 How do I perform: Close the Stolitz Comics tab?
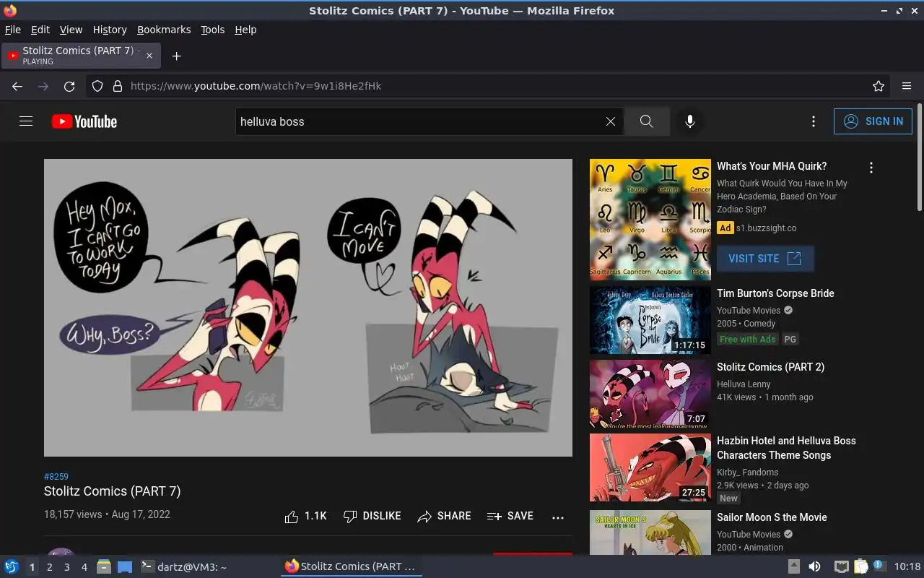(x=149, y=56)
